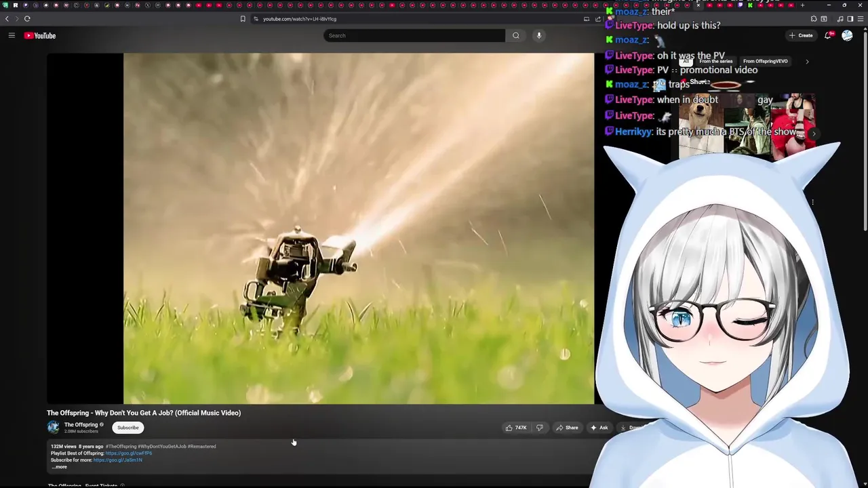
Task: Subscribe to The Offspring
Action: coord(127,428)
